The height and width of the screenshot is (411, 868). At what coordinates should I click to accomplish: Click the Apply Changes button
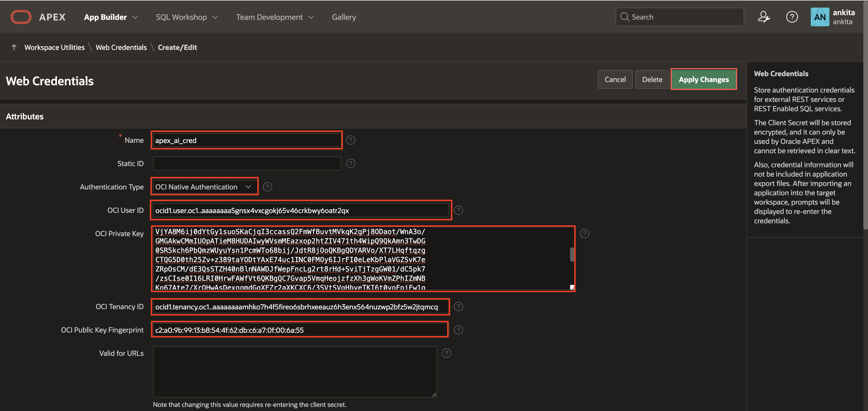pyautogui.click(x=703, y=79)
